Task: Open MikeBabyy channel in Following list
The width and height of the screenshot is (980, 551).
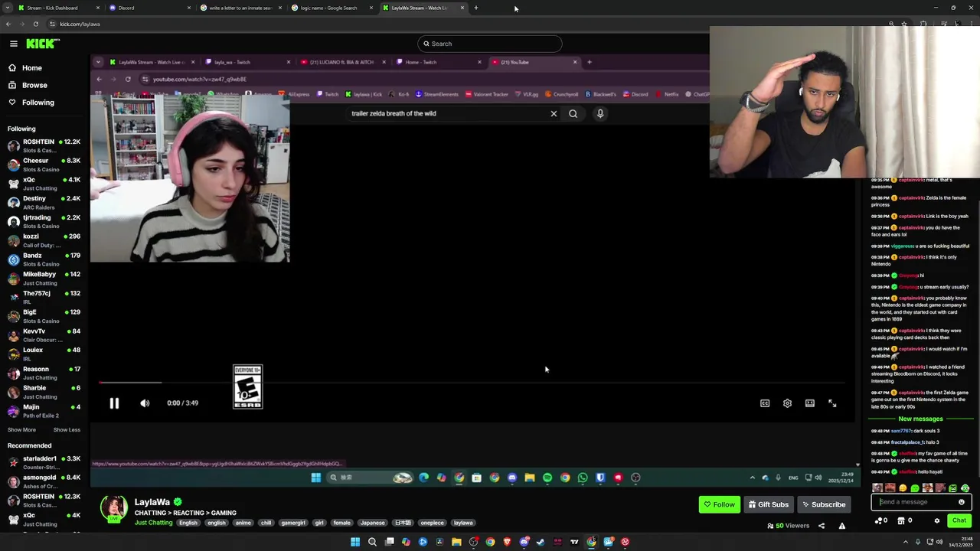Action: click(44, 278)
